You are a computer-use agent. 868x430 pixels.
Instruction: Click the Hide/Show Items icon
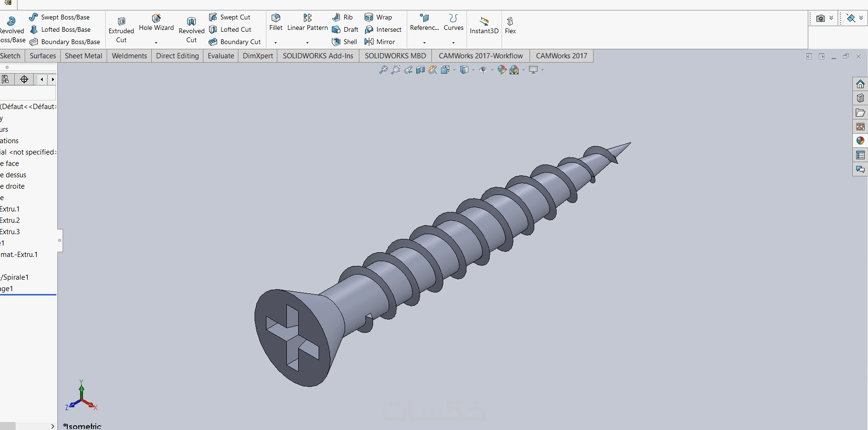click(483, 70)
